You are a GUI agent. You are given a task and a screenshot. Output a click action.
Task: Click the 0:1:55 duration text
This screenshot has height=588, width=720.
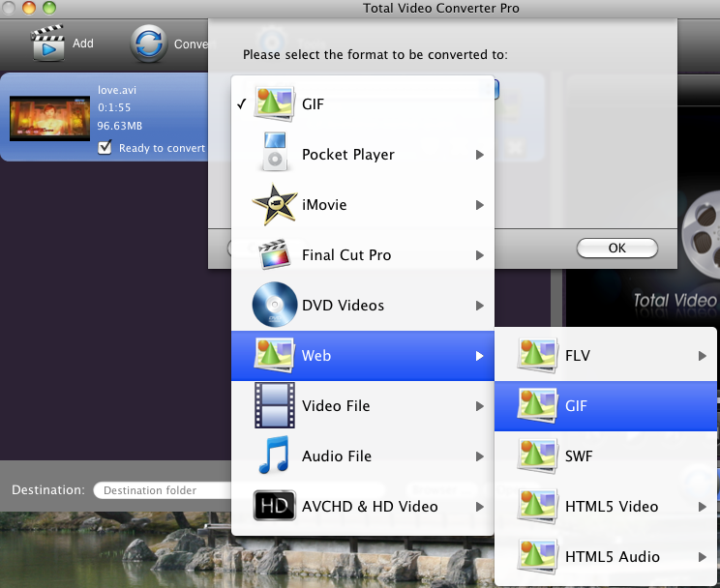coord(114,107)
